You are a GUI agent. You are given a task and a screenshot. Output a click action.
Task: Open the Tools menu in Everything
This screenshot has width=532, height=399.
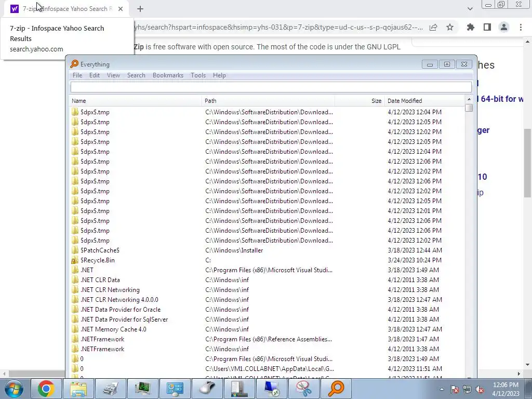[x=198, y=75]
